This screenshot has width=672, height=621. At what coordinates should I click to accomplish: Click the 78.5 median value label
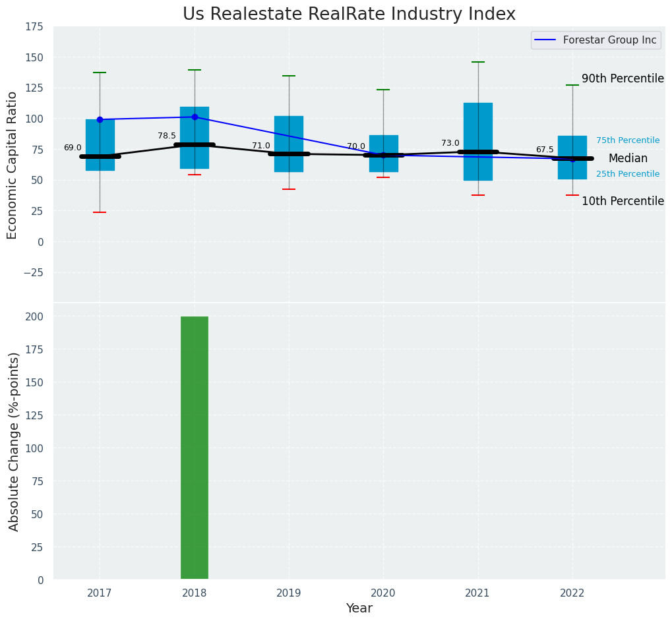tap(167, 136)
